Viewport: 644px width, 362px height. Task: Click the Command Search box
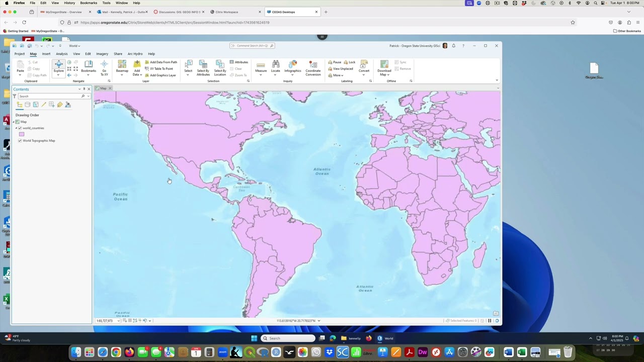click(252, 46)
